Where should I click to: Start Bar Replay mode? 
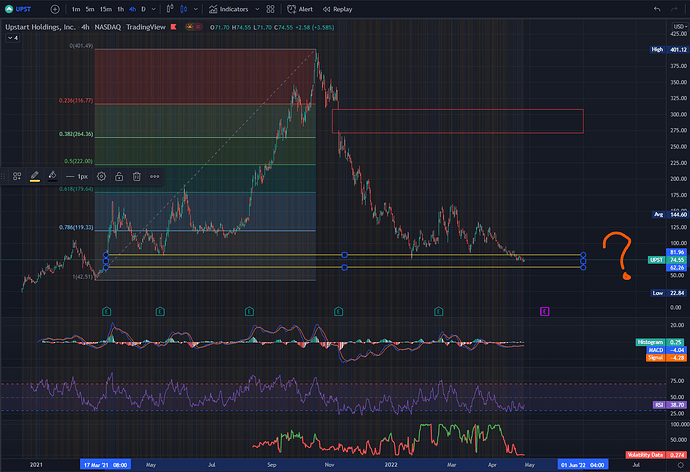pyautogui.click(x=338, y=9)
